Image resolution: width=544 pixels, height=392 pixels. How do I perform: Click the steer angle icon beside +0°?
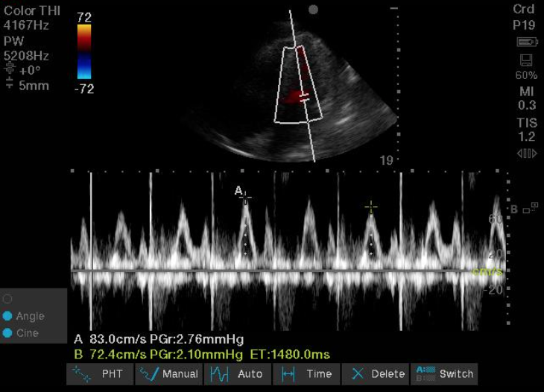coord(10,69)
